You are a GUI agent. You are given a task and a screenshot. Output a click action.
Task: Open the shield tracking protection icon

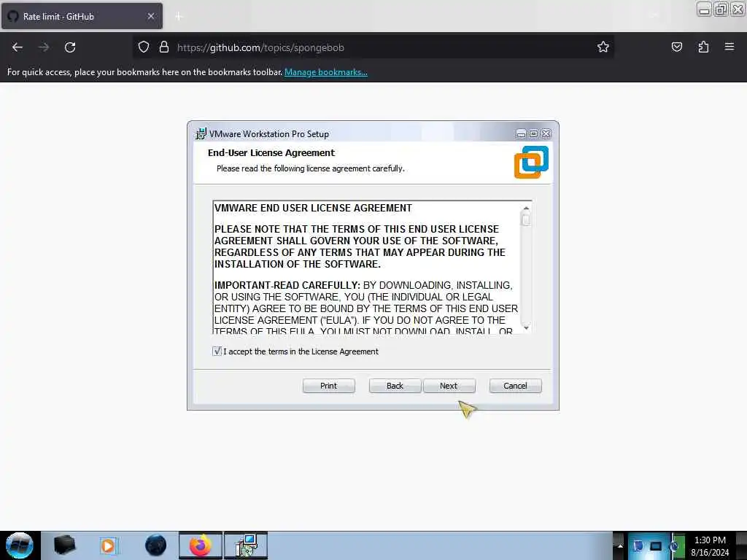[144, 47]
